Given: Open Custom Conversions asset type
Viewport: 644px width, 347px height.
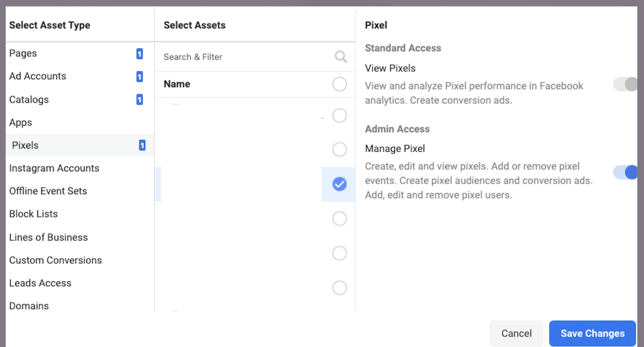Looking at the screenshot, I should tap(80, 260).
